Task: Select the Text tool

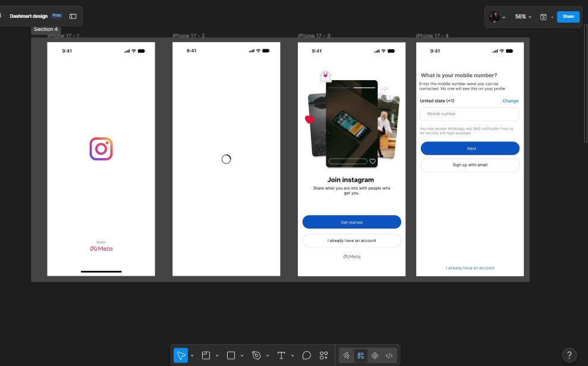Action: coord(281,355)
